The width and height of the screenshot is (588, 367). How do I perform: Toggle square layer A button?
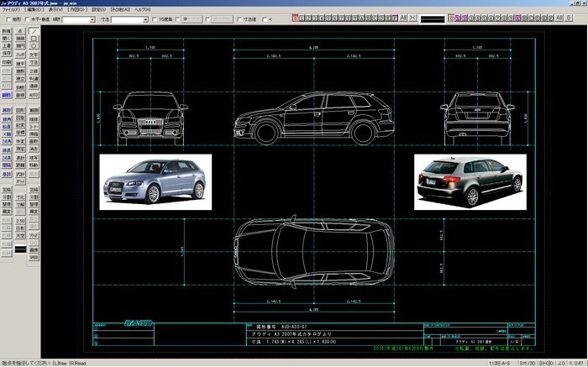pyautogui.click(x=361, y=18)
